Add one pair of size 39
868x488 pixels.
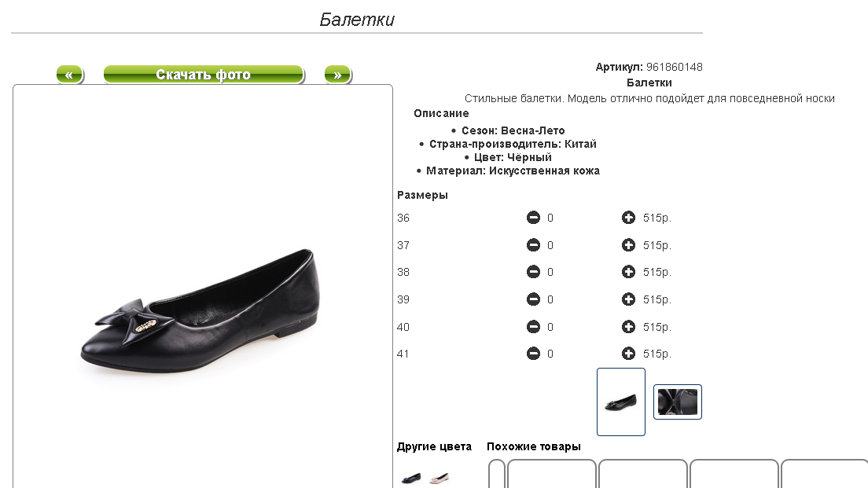[x=628, y=299]
